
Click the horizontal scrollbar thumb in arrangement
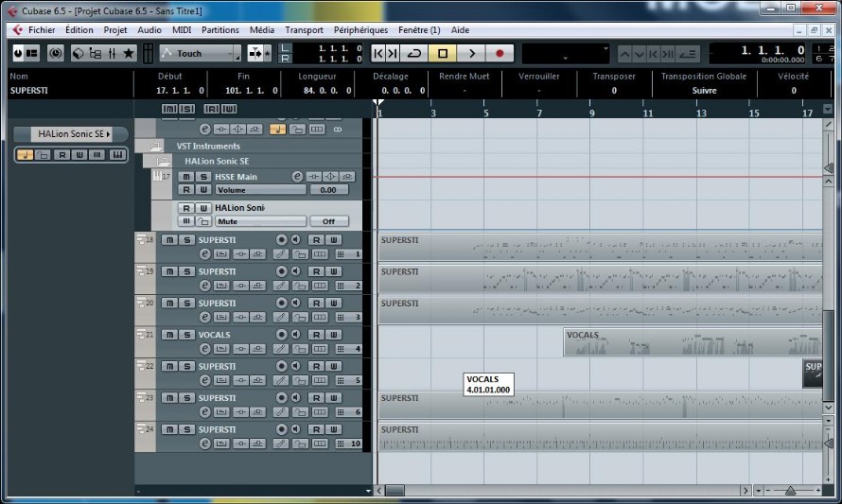(x=395, y=491)
